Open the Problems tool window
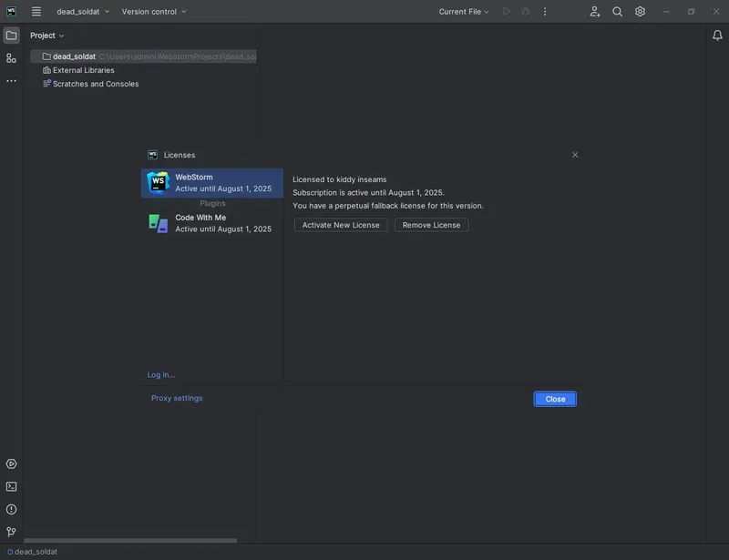This screenshot has height=560, width=729. pos(12,509)
